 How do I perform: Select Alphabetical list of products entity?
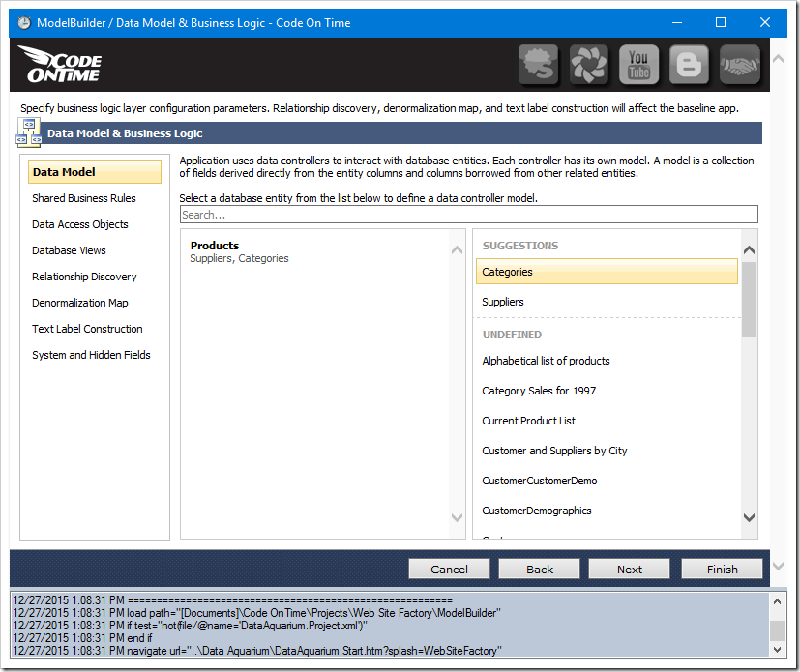coord(546,361)
